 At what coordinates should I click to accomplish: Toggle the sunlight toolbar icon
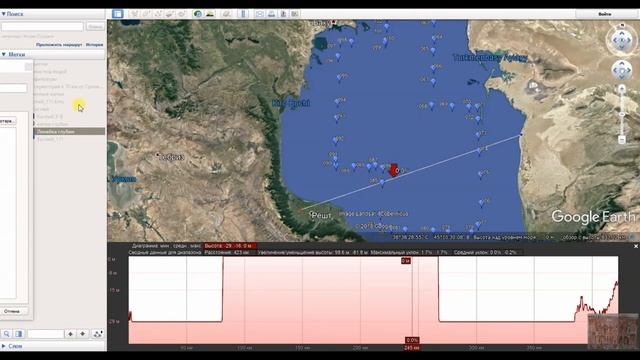tap(210, 14)
